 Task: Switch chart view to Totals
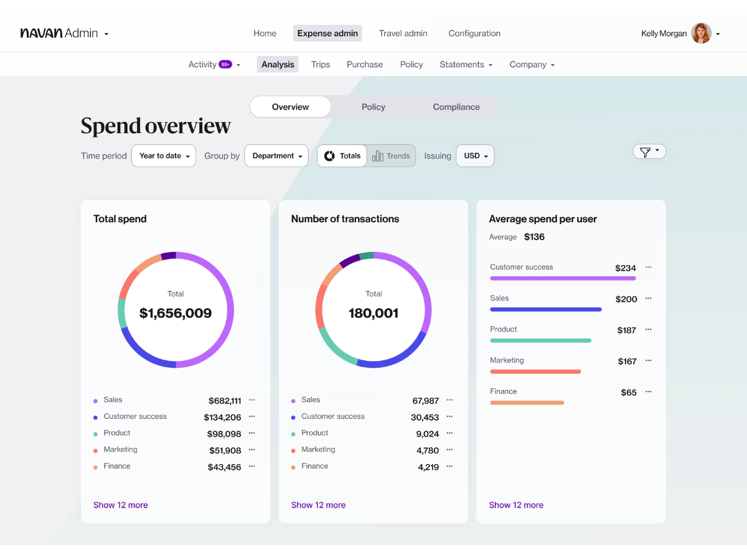coord(342,156)
